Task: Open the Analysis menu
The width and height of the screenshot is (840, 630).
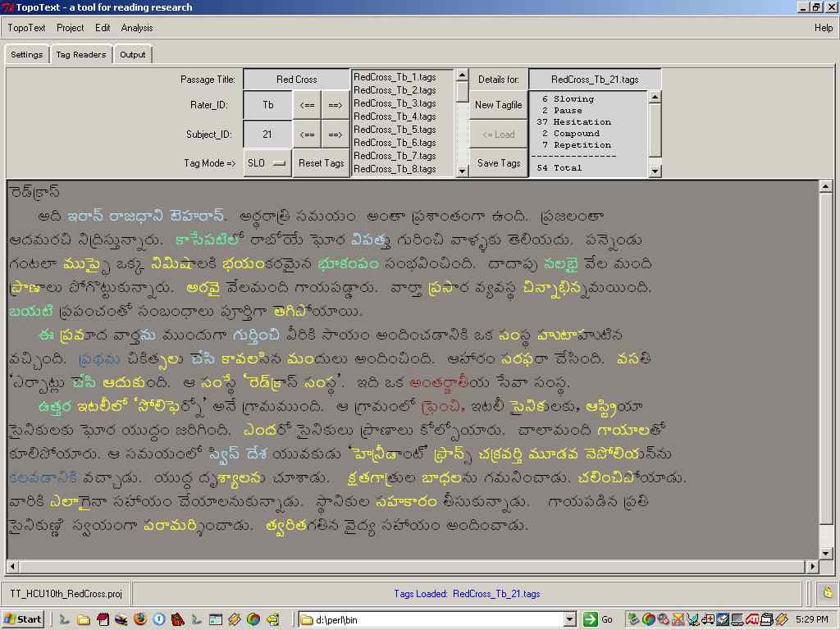Action: click(137, 28)
